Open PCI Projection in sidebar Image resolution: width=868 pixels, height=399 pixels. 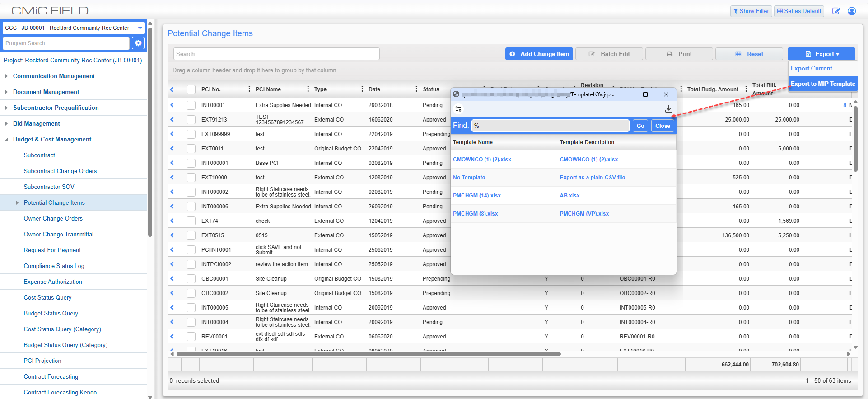point(42,361)
